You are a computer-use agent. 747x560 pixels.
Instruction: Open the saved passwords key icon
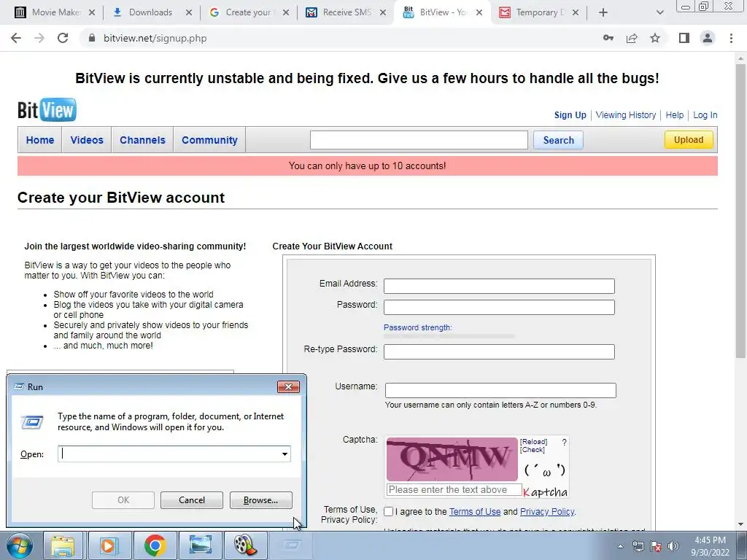pos(608,38)
